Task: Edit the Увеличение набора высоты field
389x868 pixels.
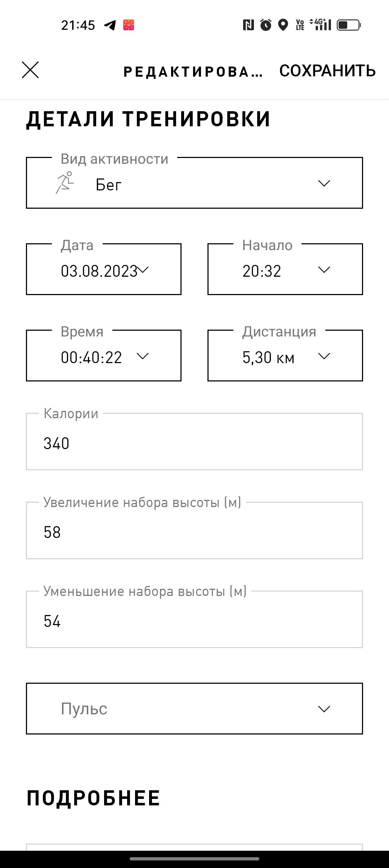Action: point(194,530)
